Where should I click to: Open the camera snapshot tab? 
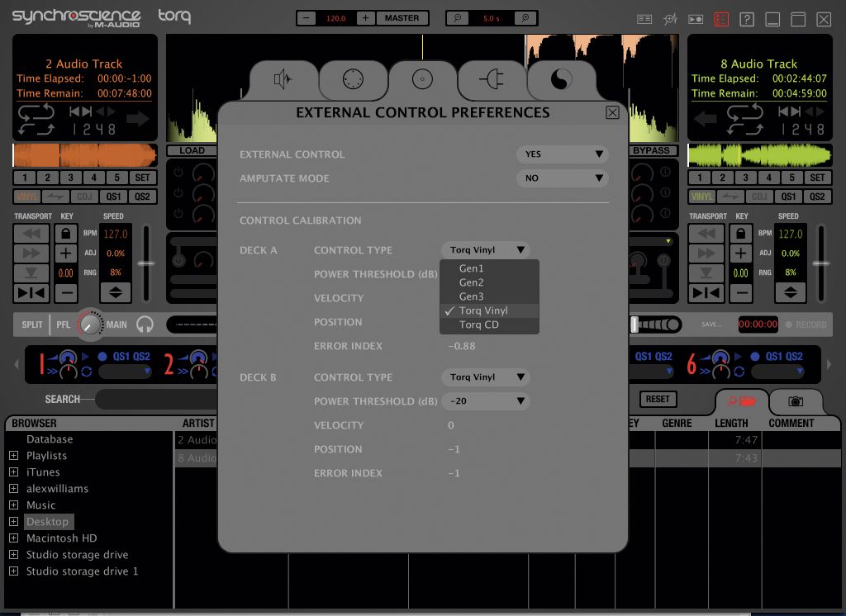point(796,401)
